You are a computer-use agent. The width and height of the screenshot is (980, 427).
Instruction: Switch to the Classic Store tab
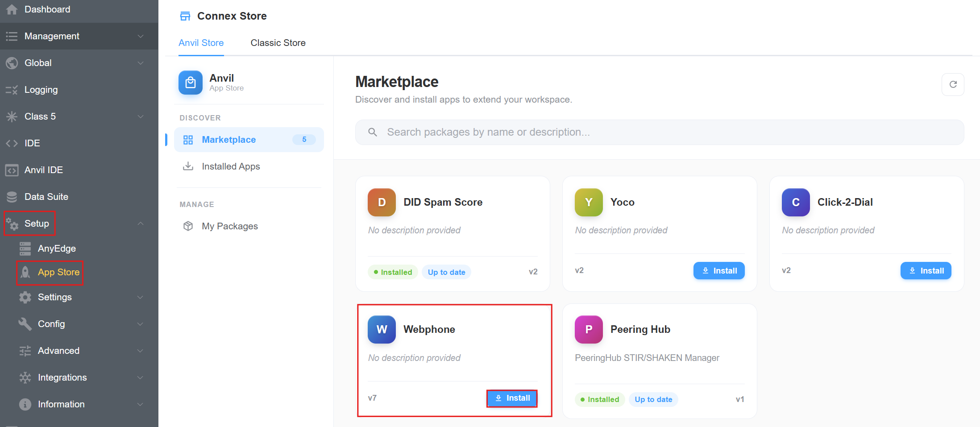(x=278, y=43)
